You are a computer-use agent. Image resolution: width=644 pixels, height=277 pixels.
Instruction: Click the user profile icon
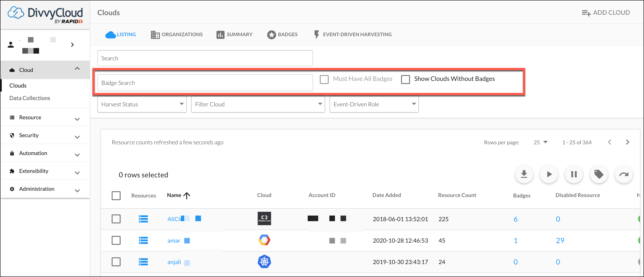(10, 45)
